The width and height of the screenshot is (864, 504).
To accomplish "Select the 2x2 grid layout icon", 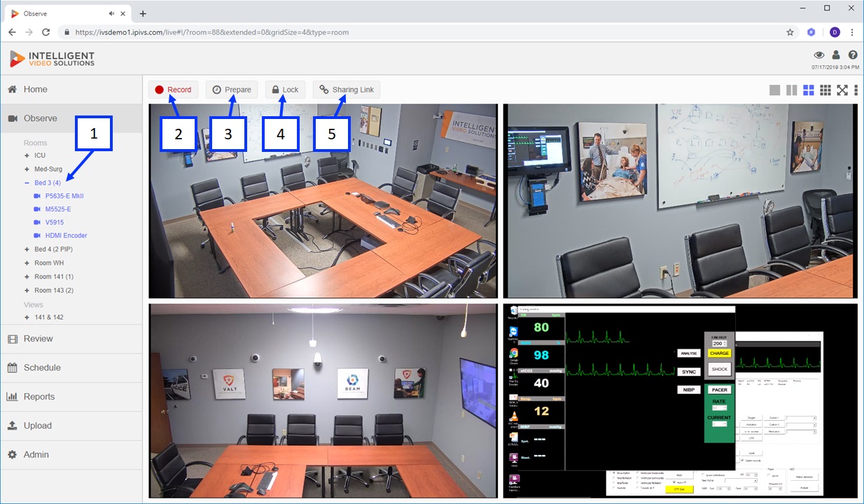I will click(809, 90).
